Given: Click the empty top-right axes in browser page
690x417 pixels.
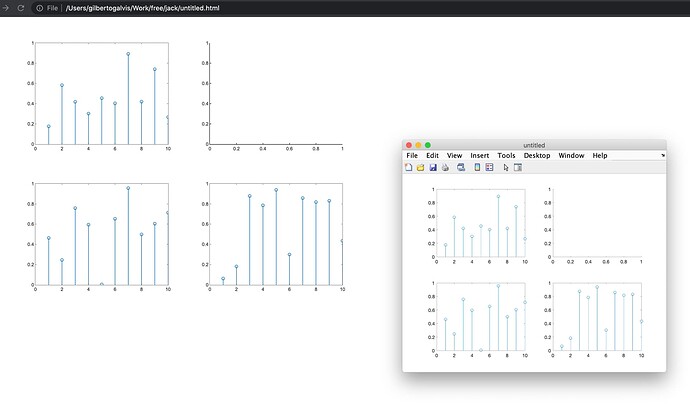Looking at the screenshot, I should 276,93.
